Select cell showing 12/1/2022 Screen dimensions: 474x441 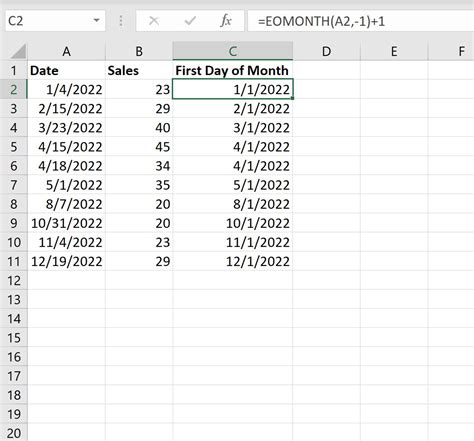pos(233,261)
